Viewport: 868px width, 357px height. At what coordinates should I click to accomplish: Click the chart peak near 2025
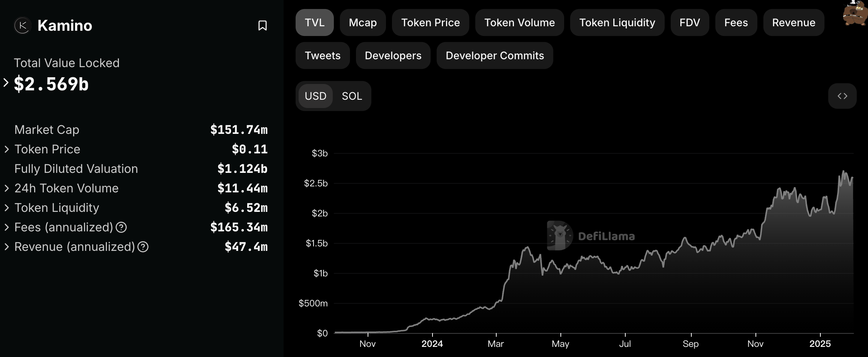[x=843, y=172]
